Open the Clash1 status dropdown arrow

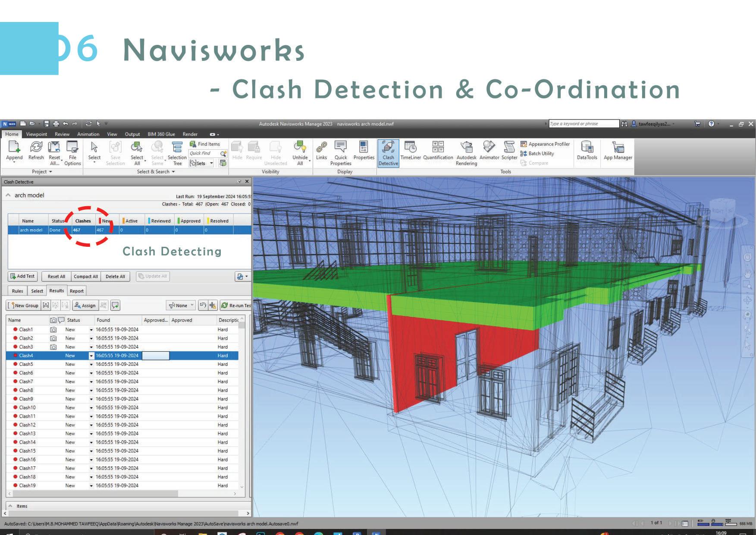[x=91, y=330]
